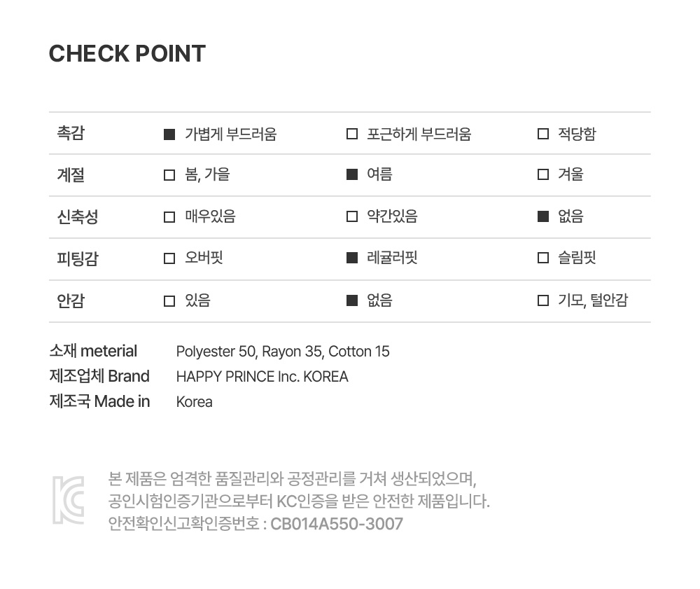The height and width of the screenshot is (589, 700).
Task: Select the 봄, 가을 season checkbox
Action: pos(169,175)
